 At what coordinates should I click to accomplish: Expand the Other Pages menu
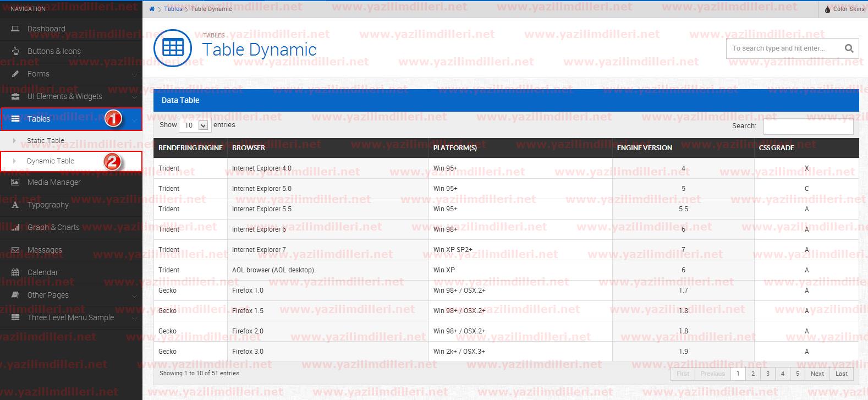(71, 295)
